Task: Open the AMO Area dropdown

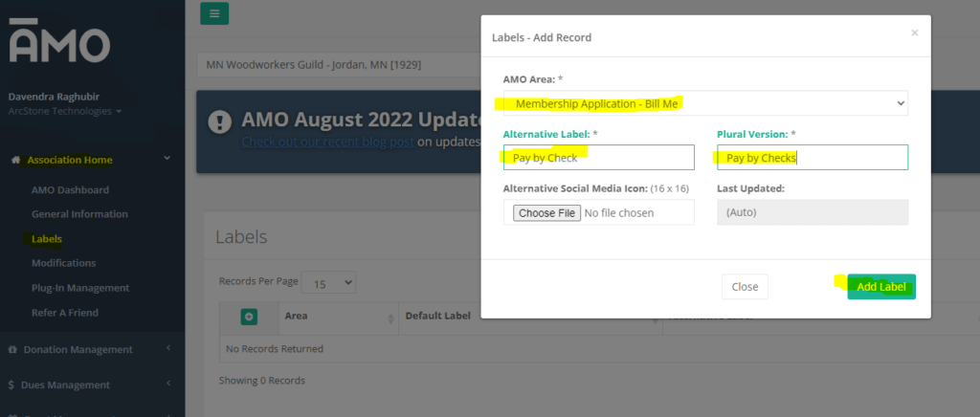Action: click(x=705, y=102)
